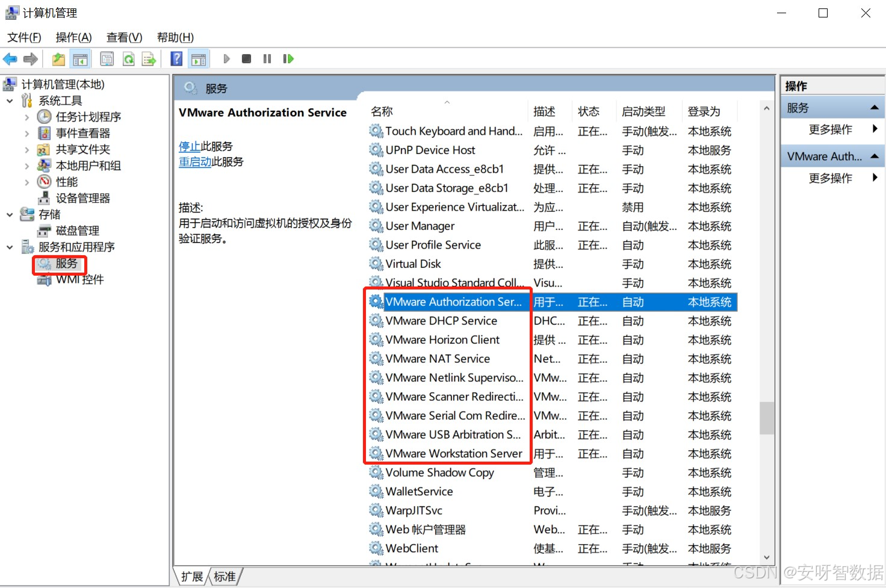Viewport: 886px width, 588px height.
Task: Click the 重启动 this service link
Action: (x=195, y=162)
